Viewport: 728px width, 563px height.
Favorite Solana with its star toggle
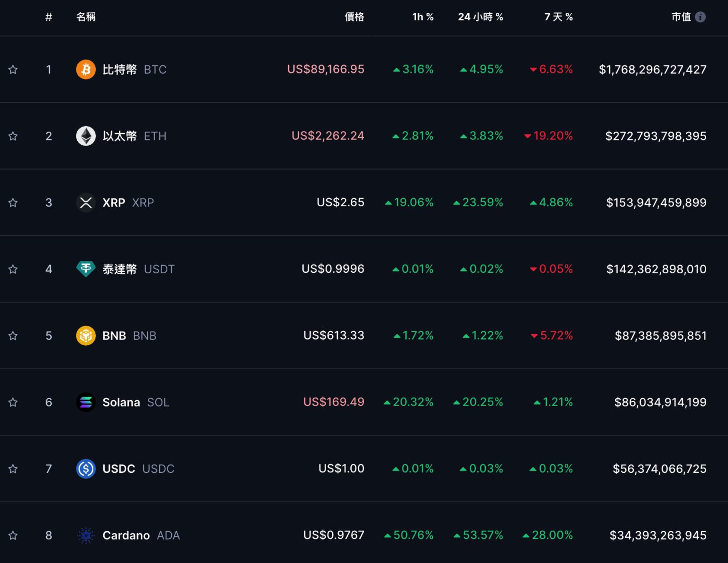click(x=13, y=402)
